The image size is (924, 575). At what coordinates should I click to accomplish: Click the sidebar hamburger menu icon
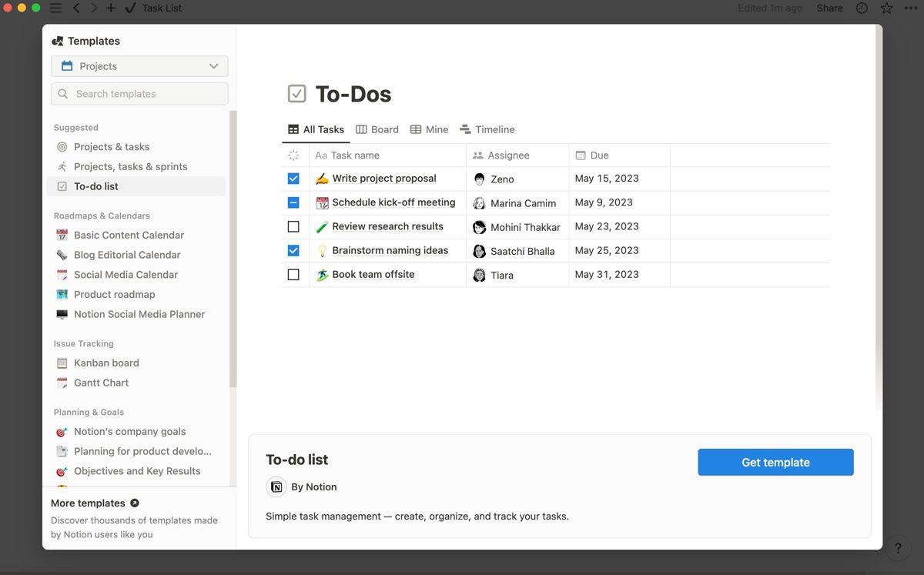click(55, 8)
